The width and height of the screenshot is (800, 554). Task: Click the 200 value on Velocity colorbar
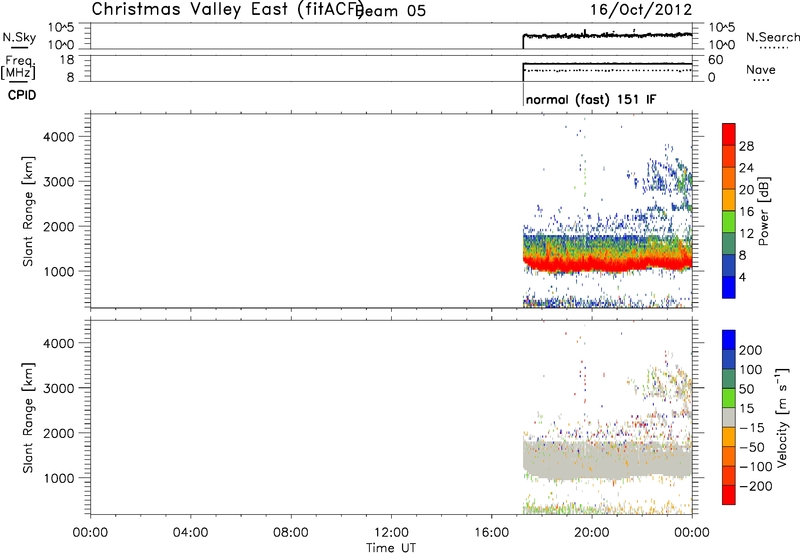point(751,350)
